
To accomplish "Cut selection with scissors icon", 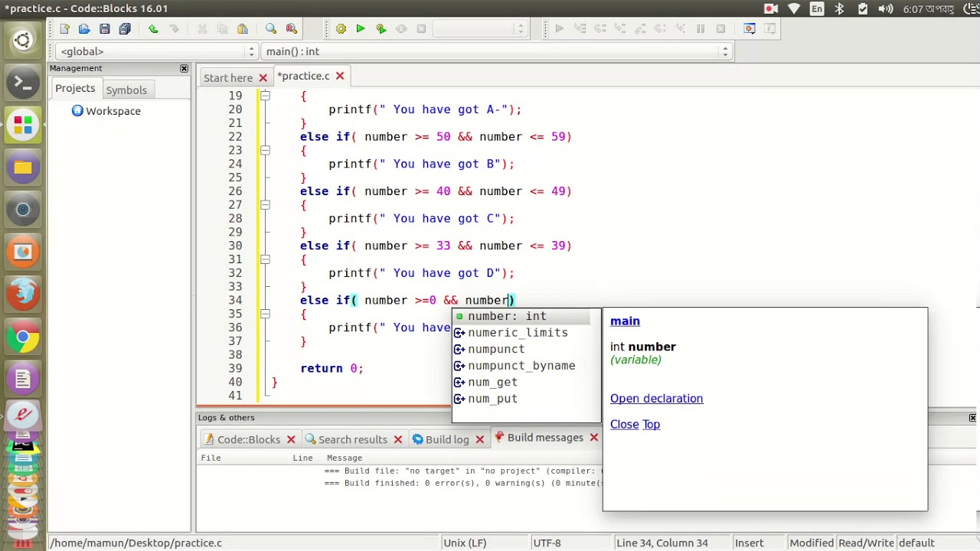I will pos(202,29).
